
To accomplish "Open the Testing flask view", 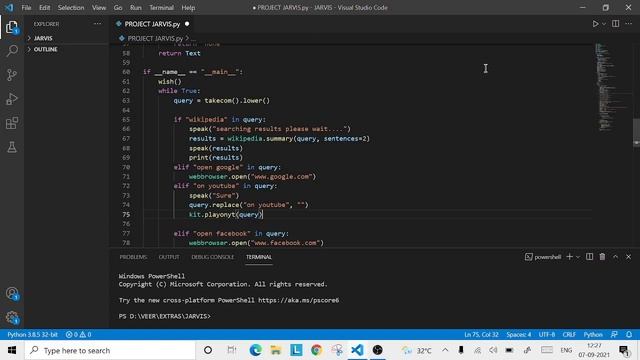I will click(12, 147).
